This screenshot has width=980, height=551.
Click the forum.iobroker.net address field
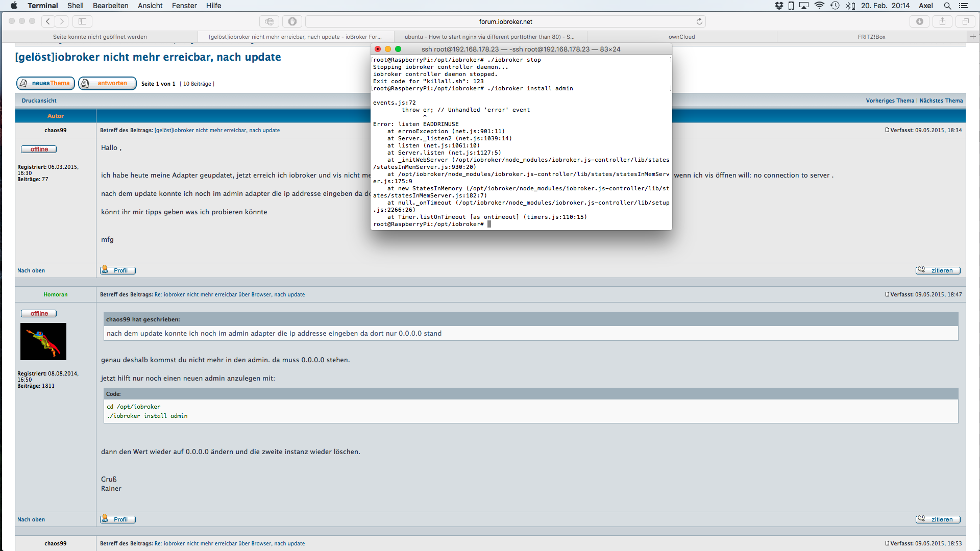click(505, 21)
